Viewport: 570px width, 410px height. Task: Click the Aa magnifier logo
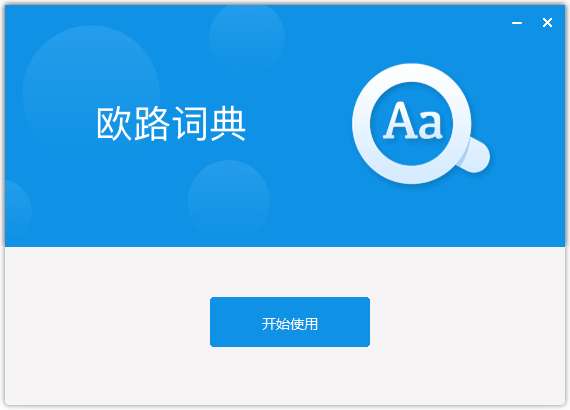(421, 124)
